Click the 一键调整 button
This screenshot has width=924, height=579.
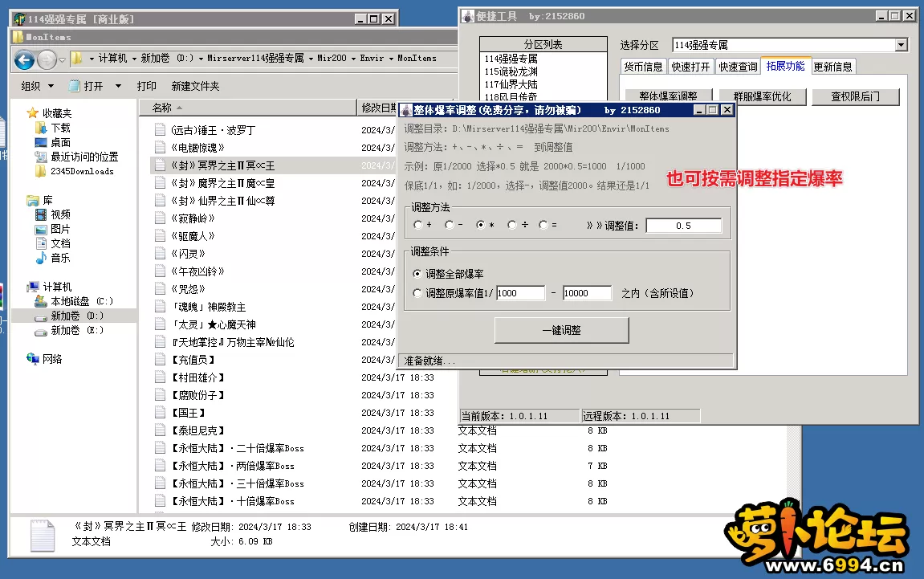[562, 330]
